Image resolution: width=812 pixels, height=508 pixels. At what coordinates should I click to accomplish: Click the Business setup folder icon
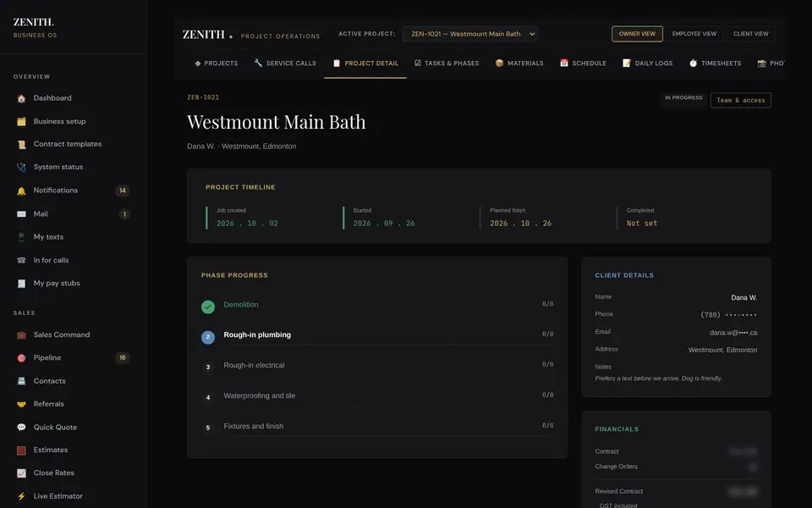pos(21,122)
